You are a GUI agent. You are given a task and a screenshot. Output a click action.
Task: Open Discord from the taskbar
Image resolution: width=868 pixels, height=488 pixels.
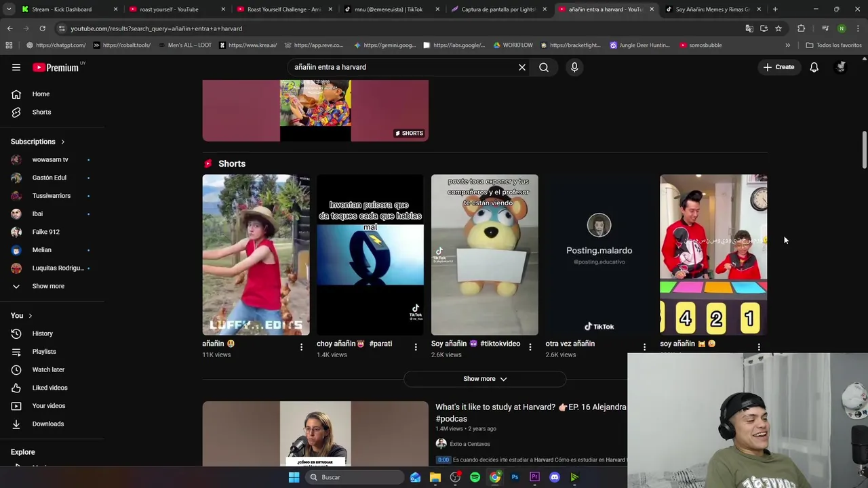(555, 477)
